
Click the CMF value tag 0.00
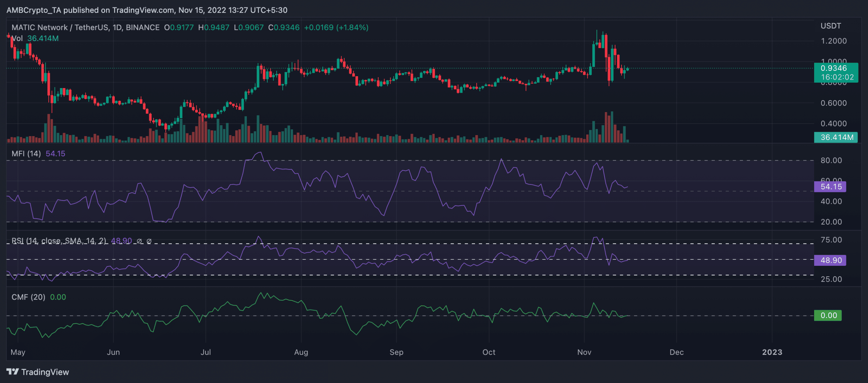828,316
